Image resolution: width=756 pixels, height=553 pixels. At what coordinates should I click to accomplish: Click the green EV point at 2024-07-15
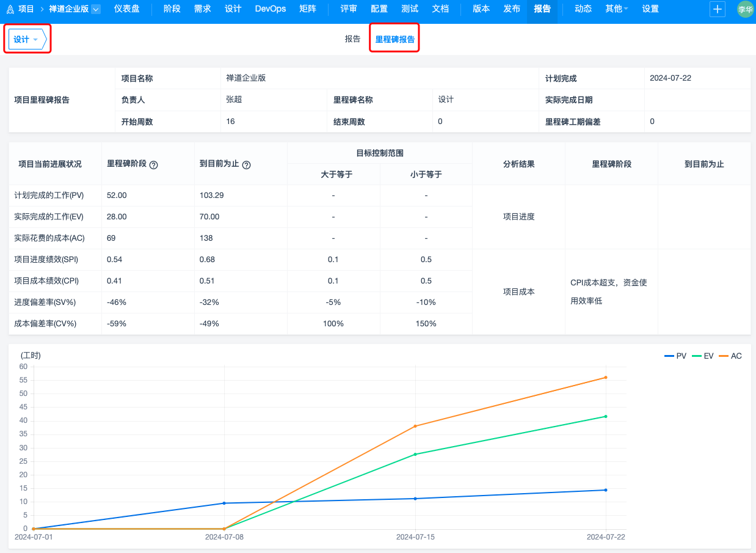415,454
